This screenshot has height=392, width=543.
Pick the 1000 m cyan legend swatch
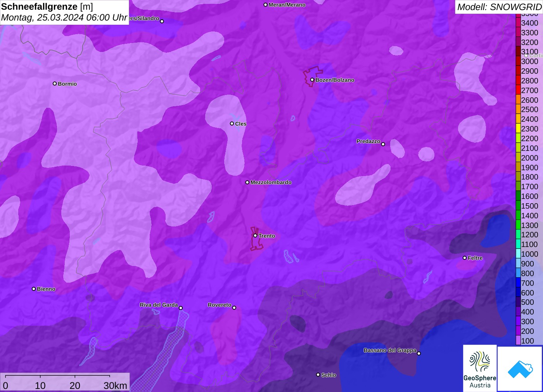518,254
